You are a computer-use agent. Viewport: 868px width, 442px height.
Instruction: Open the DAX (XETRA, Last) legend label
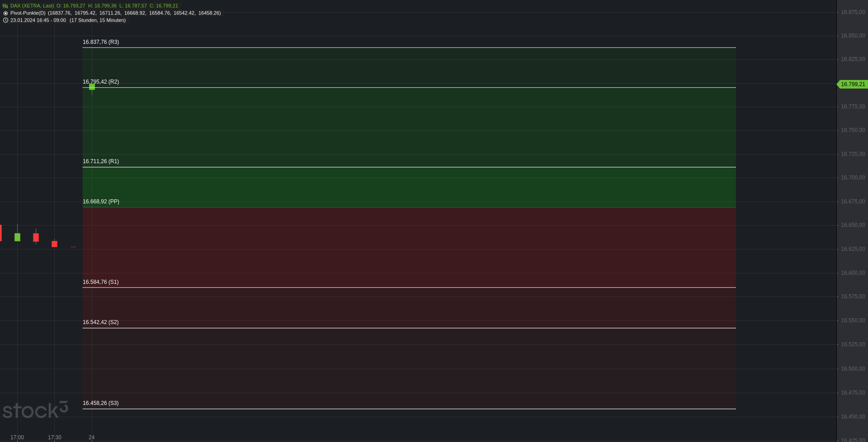(32, 6)
